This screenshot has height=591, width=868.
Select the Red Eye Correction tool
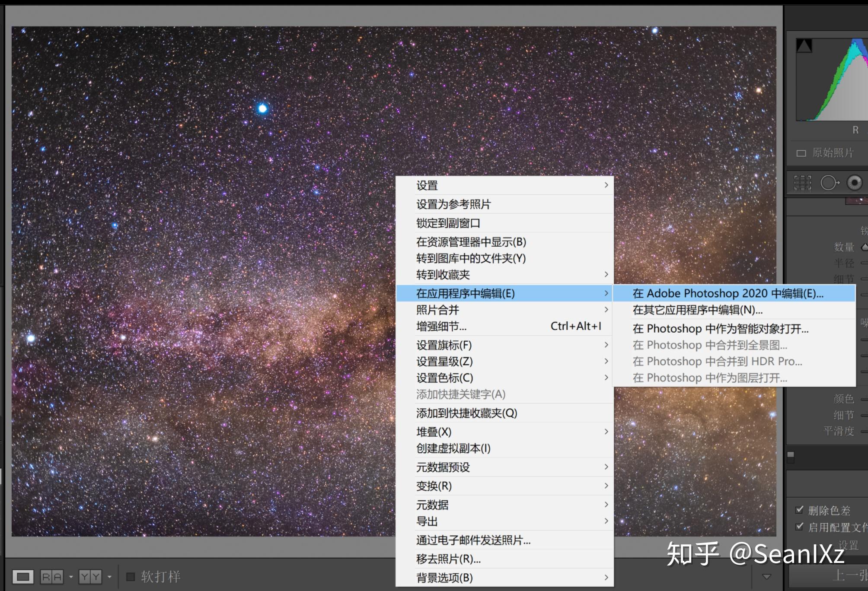click(854, 182)
